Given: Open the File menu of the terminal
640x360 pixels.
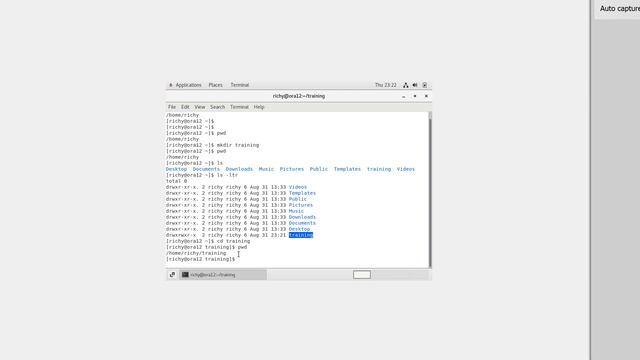Looking at the screenshot, I should [172, 107].
